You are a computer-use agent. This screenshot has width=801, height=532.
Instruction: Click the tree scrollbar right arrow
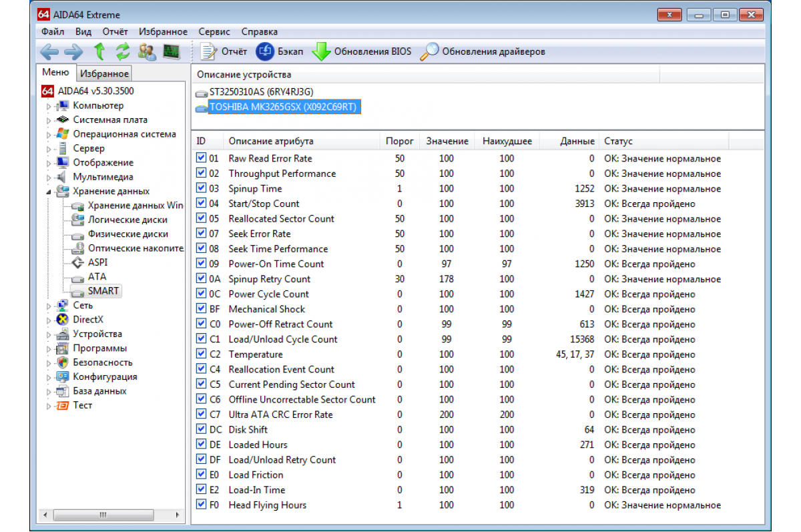click(x=178, y=515)
